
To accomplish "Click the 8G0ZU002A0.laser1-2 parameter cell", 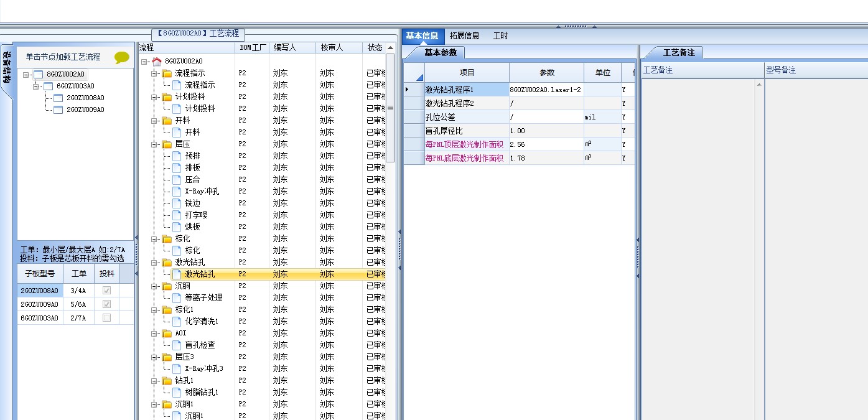I will 546,90.
